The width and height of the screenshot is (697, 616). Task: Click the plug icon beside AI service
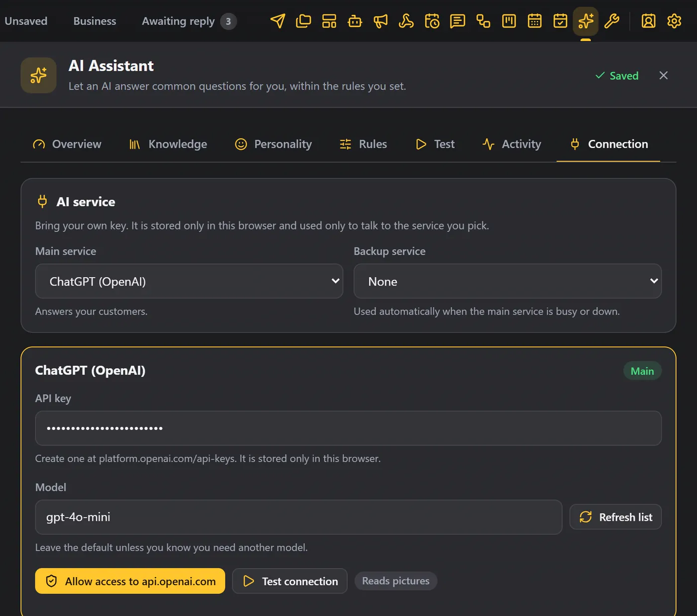click(42, 202)
